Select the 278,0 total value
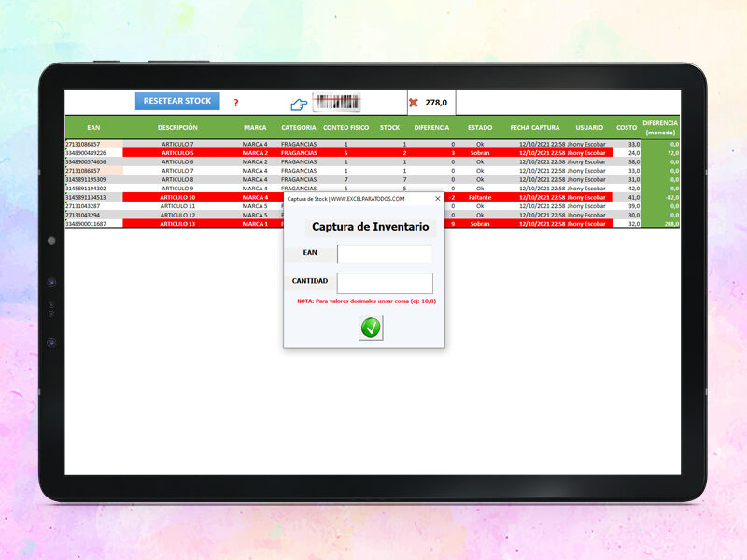The width and height of the screenshot is (747, 560). click(436, 103)
